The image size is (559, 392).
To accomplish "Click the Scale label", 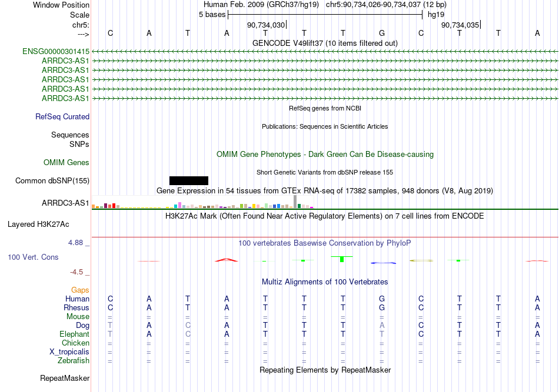I will click(79, 15).
